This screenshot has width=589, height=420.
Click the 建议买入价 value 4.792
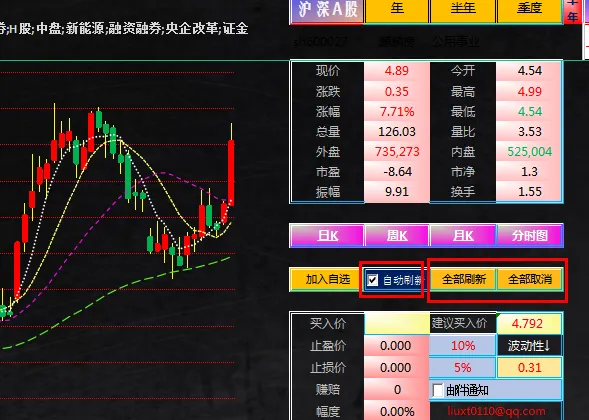point(529,323)
